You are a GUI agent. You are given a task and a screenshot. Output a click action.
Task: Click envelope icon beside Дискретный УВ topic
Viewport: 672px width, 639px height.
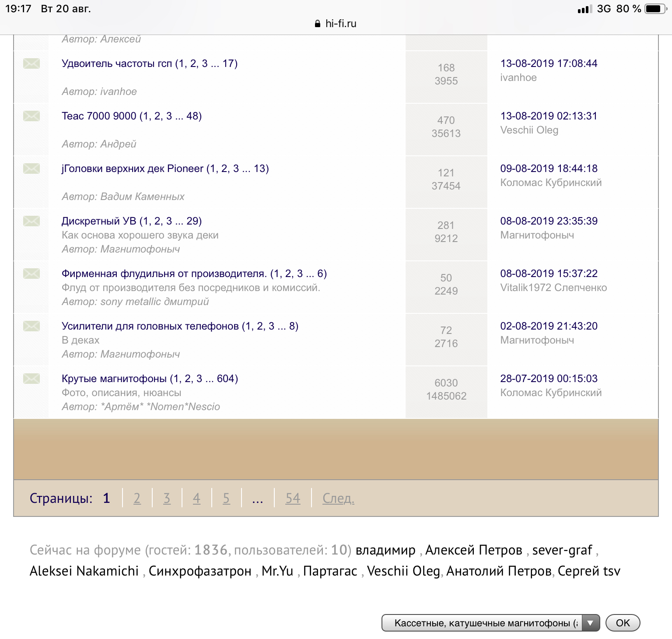tap(31, 221)
